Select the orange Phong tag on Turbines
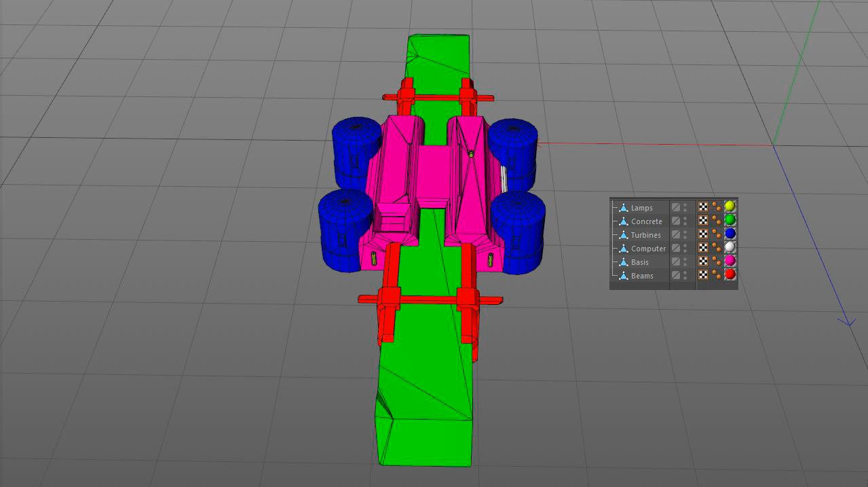Screen dimensions: 868x487 pyautogui.click(x=717, y=234)
